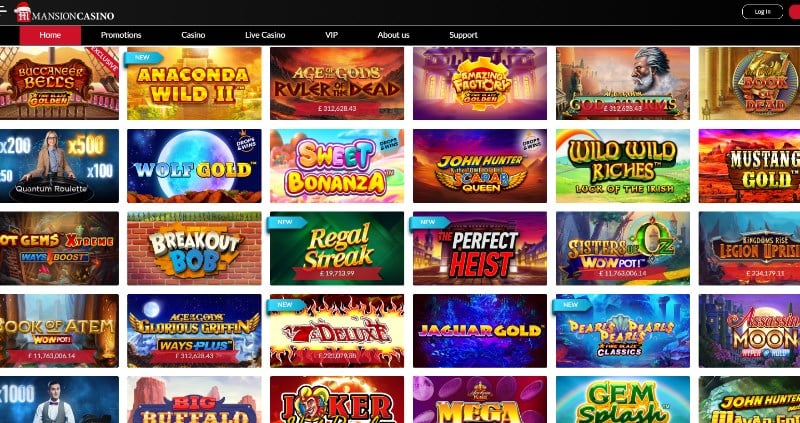Launch the Quantum Roulette live game
Viewport: 800px width, 423px height.
[x=59, y=166]
